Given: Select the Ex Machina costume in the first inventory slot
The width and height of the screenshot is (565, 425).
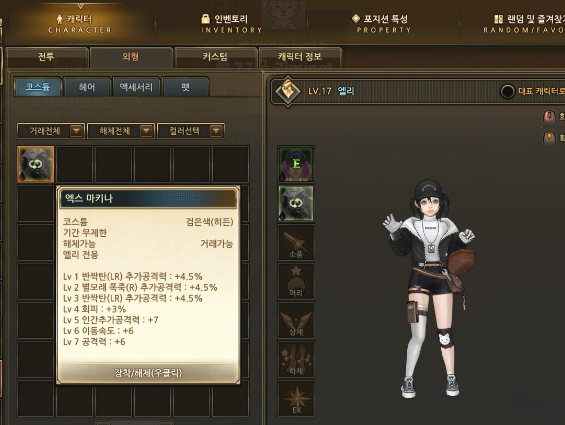Looking at the screenshot, I should 36,164.
